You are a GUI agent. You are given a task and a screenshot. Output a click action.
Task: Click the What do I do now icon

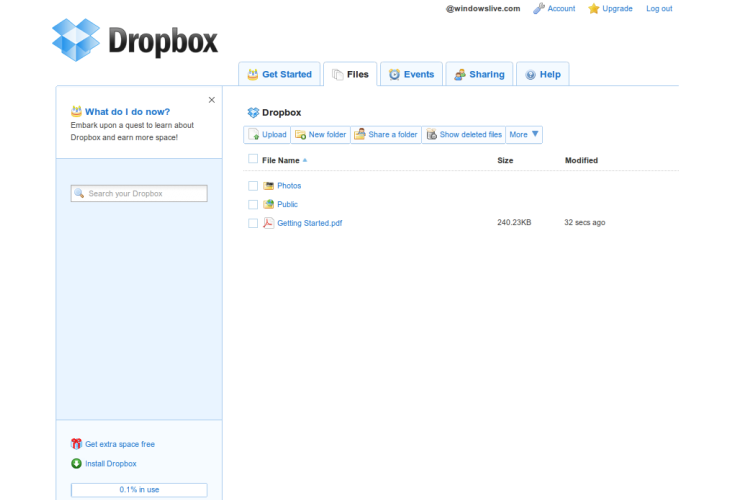[77, 111]
